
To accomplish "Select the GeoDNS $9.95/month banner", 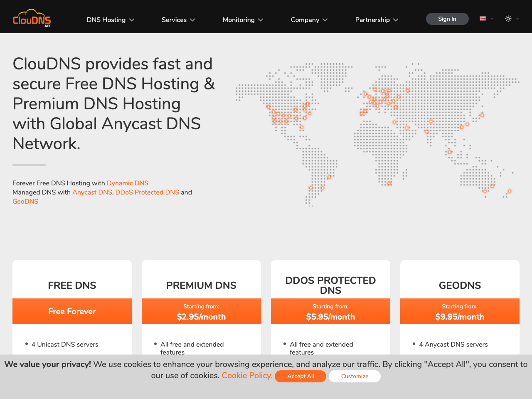I will 460,311.
